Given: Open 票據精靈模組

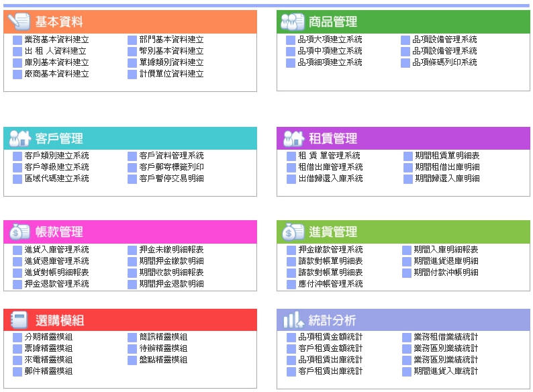Looking at the screenshot, I should [x=48, y=348].
